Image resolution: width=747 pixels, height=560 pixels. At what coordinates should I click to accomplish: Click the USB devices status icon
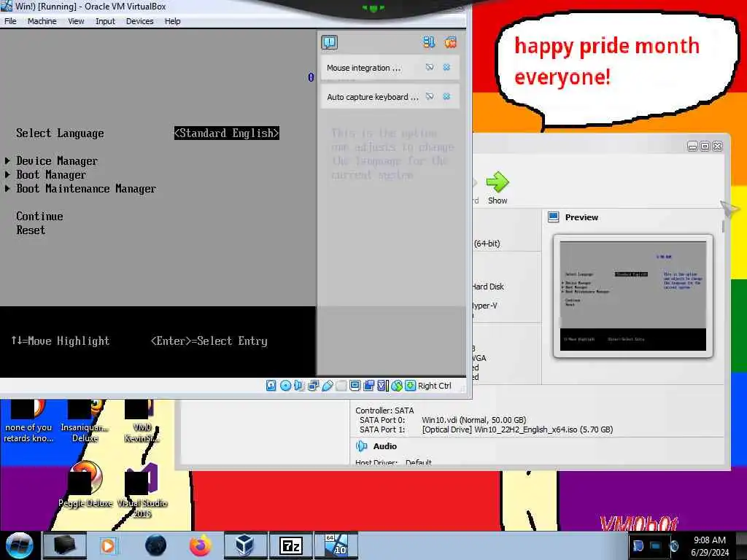click(x=327, y=386)
